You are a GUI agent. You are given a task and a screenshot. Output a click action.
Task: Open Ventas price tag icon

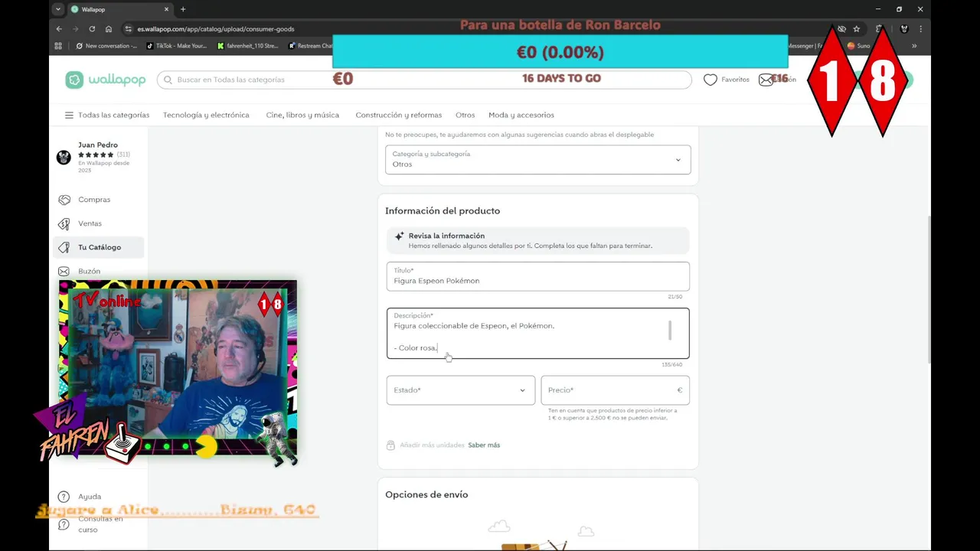coord(64,223)
